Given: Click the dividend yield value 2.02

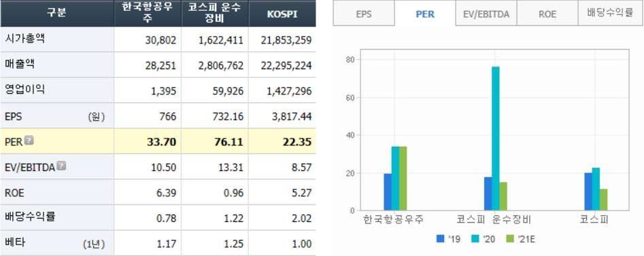Looking at the screenshot, I should [x=302, y=218].
